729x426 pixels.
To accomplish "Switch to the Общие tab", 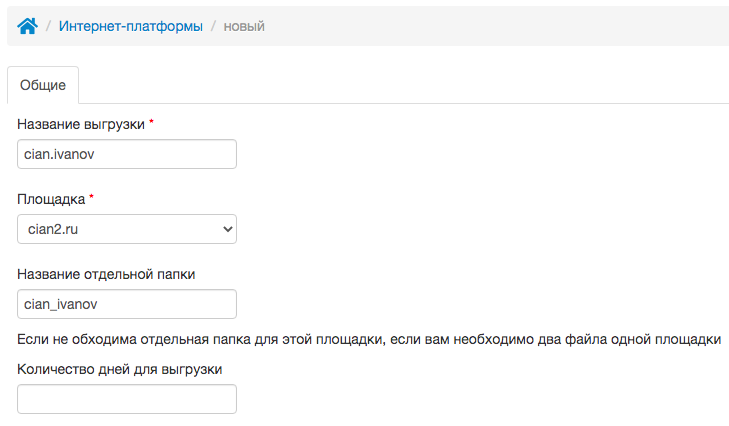I will [43, 85].
